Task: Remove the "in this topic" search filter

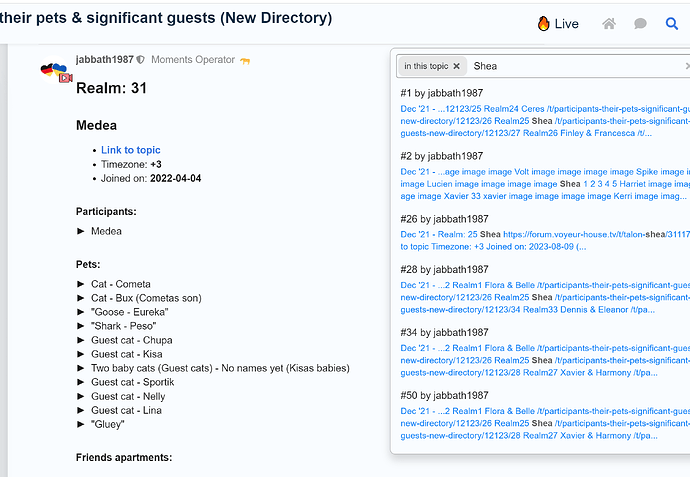Action: (x=456, y=66)
